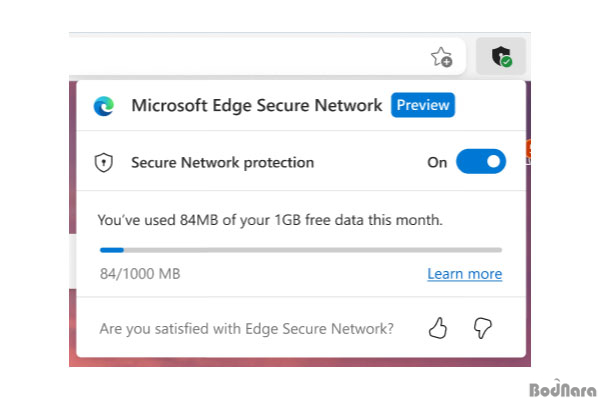The height and width of the screenshot is (400, 600).
Task: Click the orange icon at panel's right edge
Action: point(528,149)
